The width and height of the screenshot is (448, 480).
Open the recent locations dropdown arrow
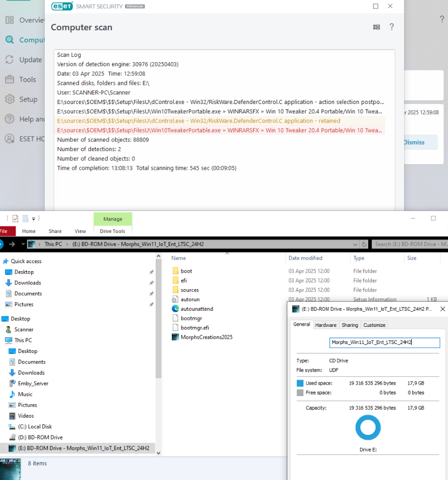(23, 244)
